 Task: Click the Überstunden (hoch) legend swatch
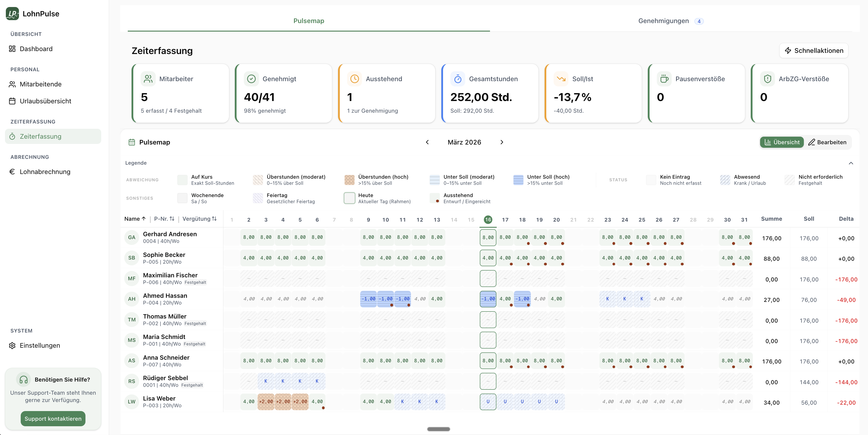(349, 180)
